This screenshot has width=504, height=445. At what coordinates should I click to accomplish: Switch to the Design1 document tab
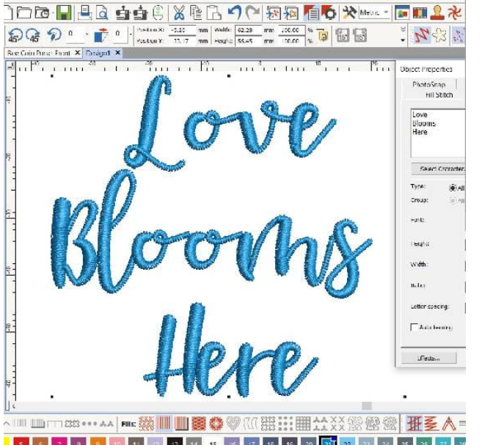(x=99, y=54)
